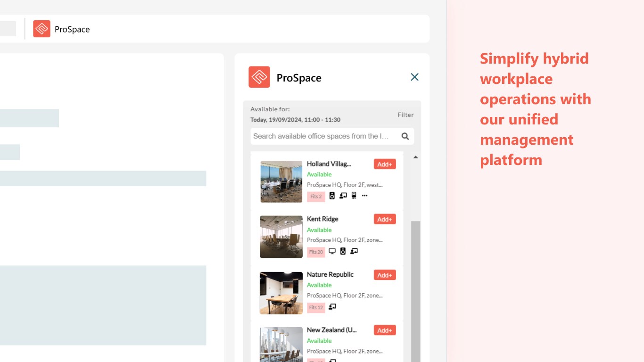The width and height of the screenshot is (644, 362).
Task: Add the New Zealand room
Action: (385, 330)
